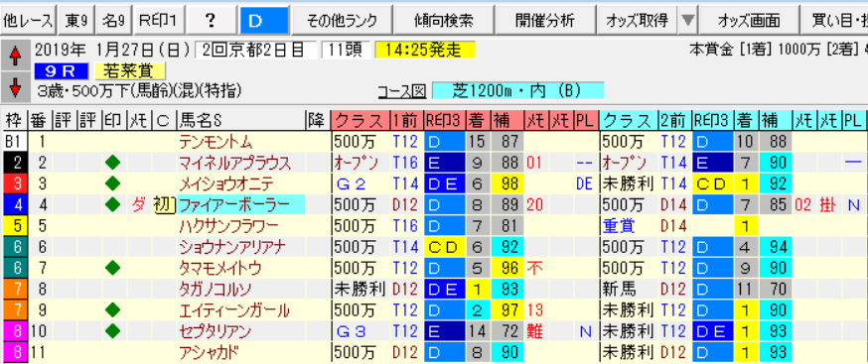Click green diamond mark for マイネルアプラウス

(113, 164)
